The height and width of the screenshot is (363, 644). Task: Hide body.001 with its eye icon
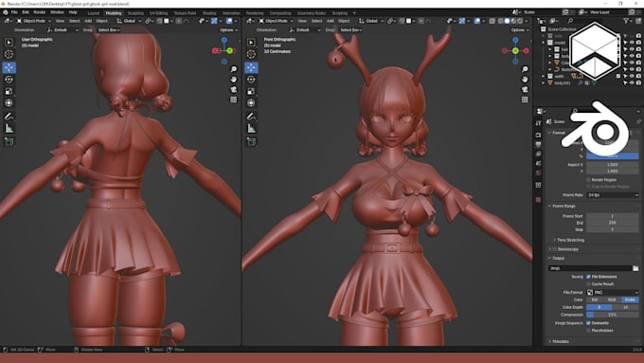tap(632, 82)
